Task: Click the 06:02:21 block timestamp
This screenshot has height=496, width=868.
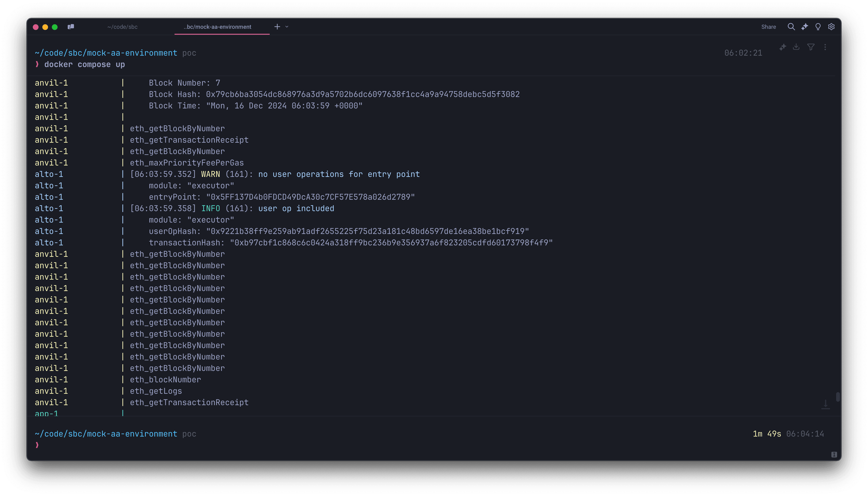Action: 743,53
